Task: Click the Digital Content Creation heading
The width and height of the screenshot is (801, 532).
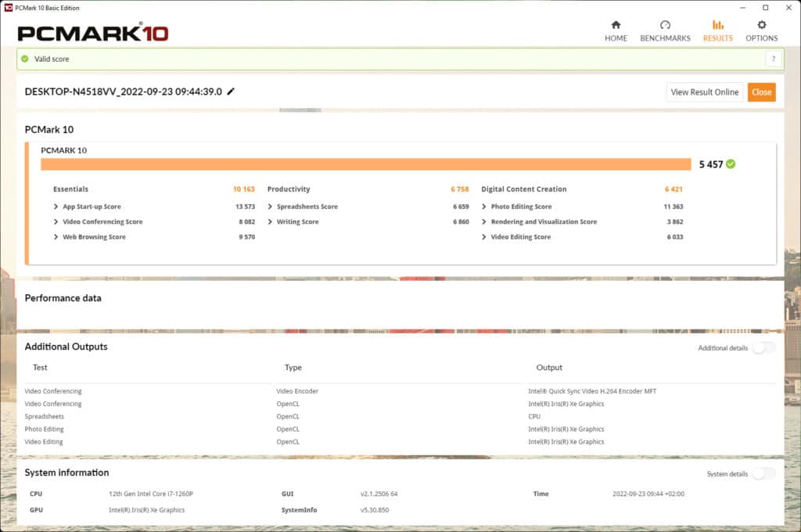Action: point(523,189)
